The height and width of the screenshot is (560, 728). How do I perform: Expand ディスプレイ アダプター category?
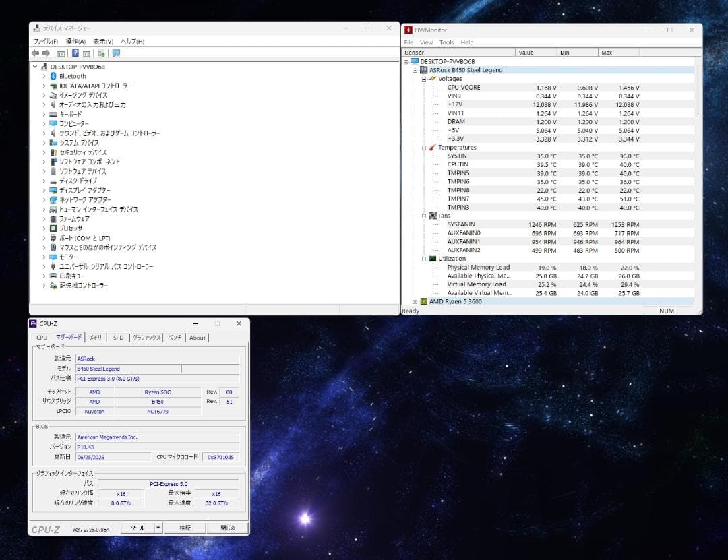(44, 191)
